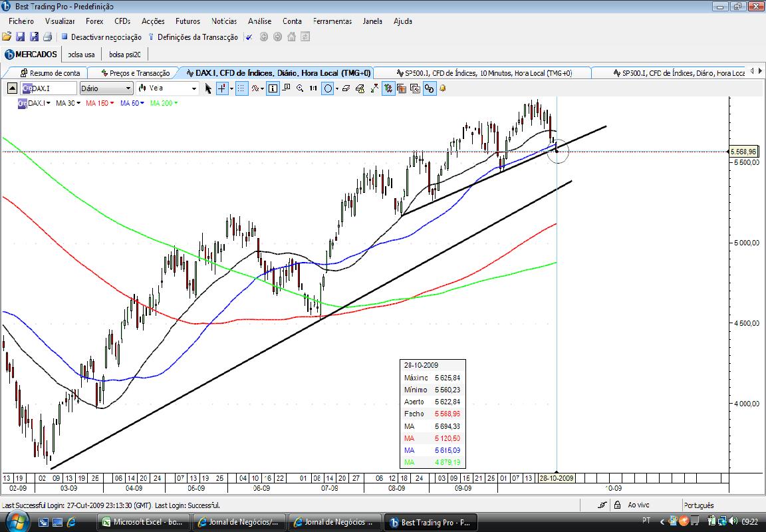The image size is (766, 532).
Task: Click the DAX.I symbol input field
Action: 49,88
